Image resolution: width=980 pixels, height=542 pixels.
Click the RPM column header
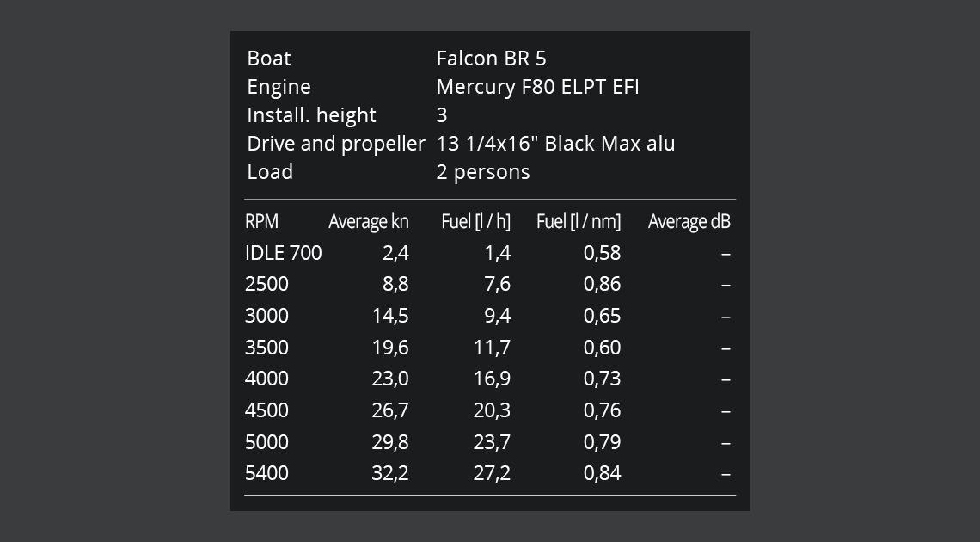tap(261, 221)
